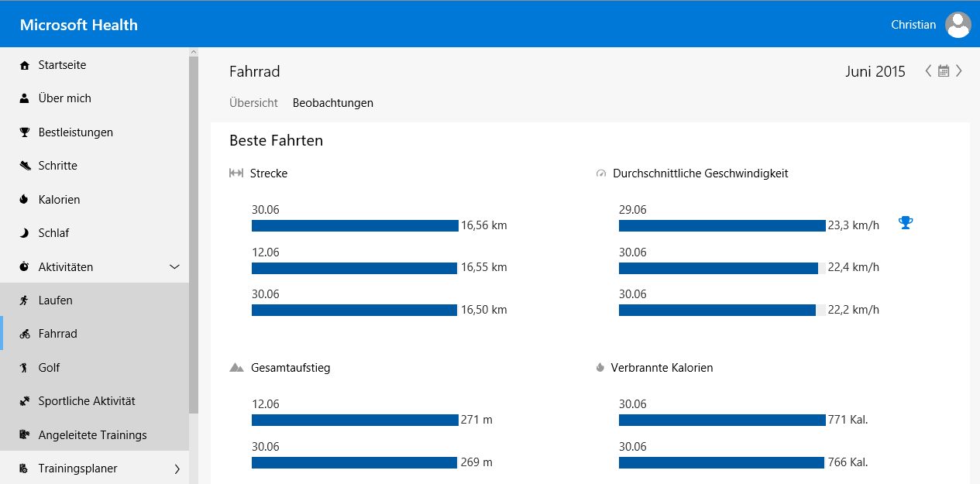Click the Schritte shoe icon

click(x=24, y=166)
